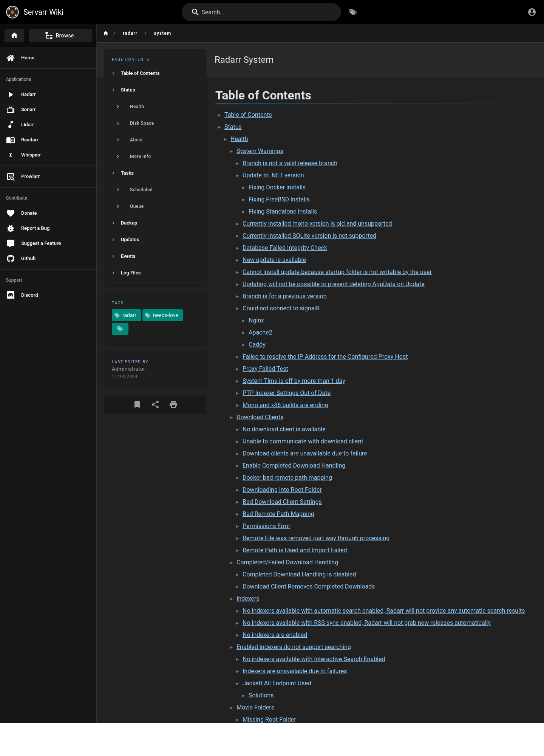Open the radarr breadcrumb

130,33
